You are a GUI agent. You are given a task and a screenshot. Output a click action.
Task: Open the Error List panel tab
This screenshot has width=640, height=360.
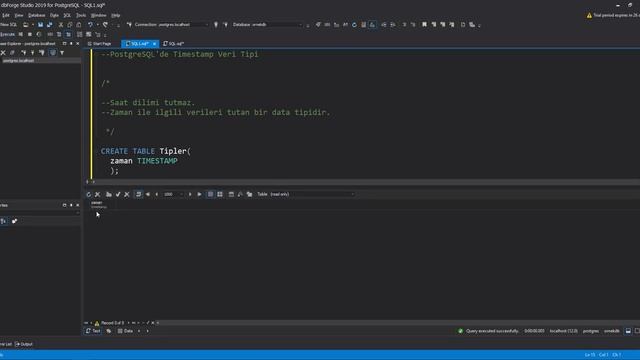pyautogui.click(x=6, y=344)
